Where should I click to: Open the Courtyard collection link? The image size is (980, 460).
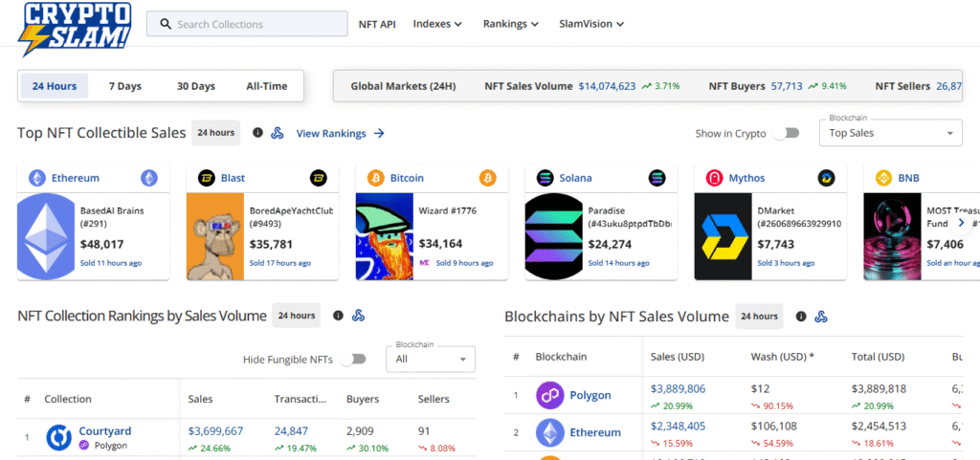pyautogui.click(x=105, y=430)
